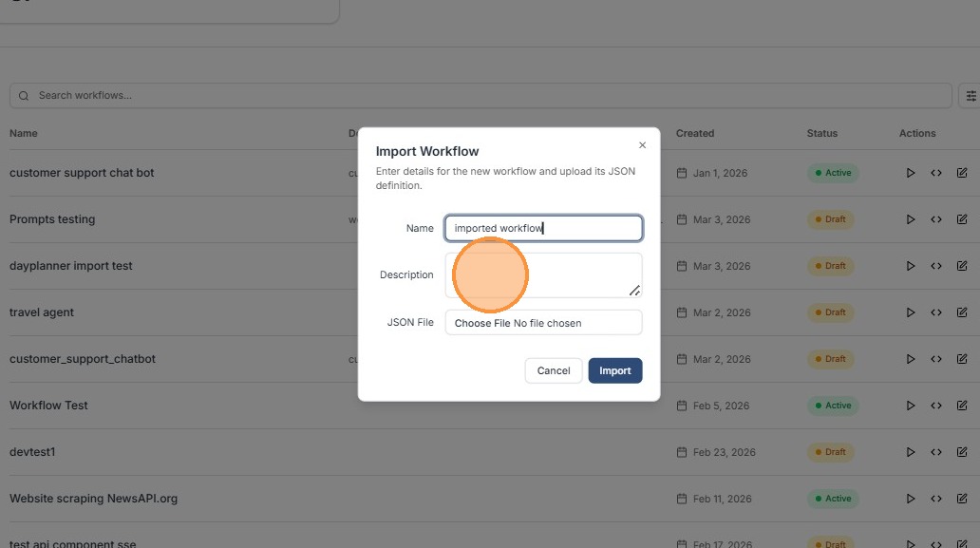Open the customer support chat bot row
The image size is (980, 548).
(x=82, y=173)
